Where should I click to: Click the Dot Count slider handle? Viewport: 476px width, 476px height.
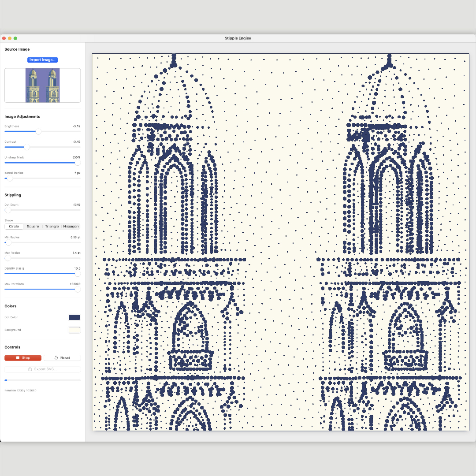click(7, 210)
